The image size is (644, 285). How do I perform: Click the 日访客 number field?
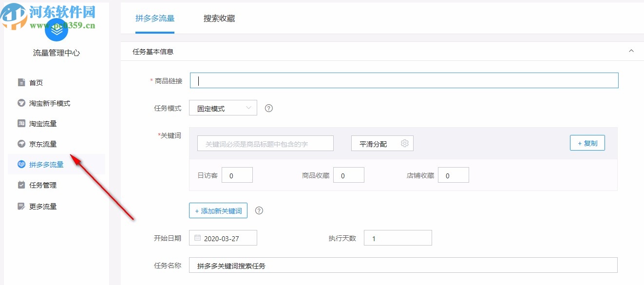[x=237, y=175]
